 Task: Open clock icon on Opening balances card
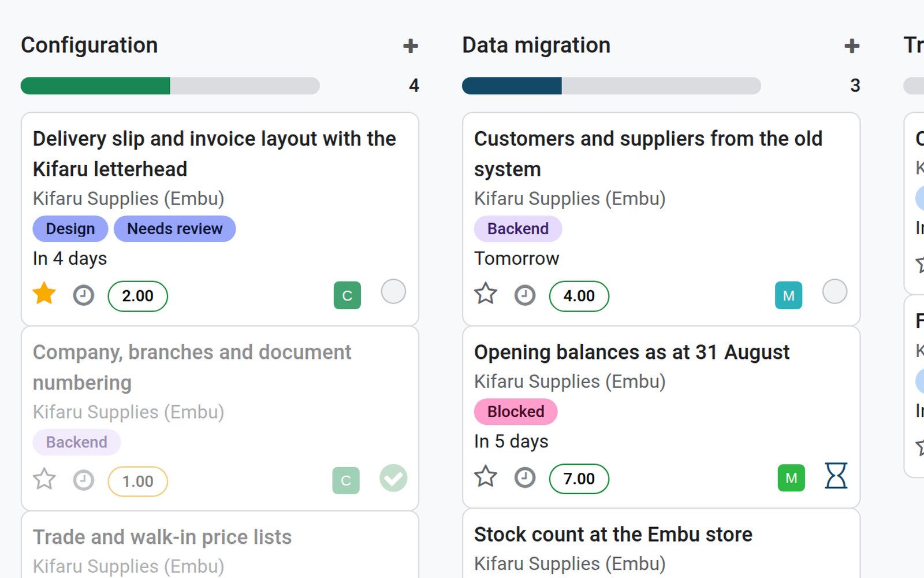tap(525, 478)
